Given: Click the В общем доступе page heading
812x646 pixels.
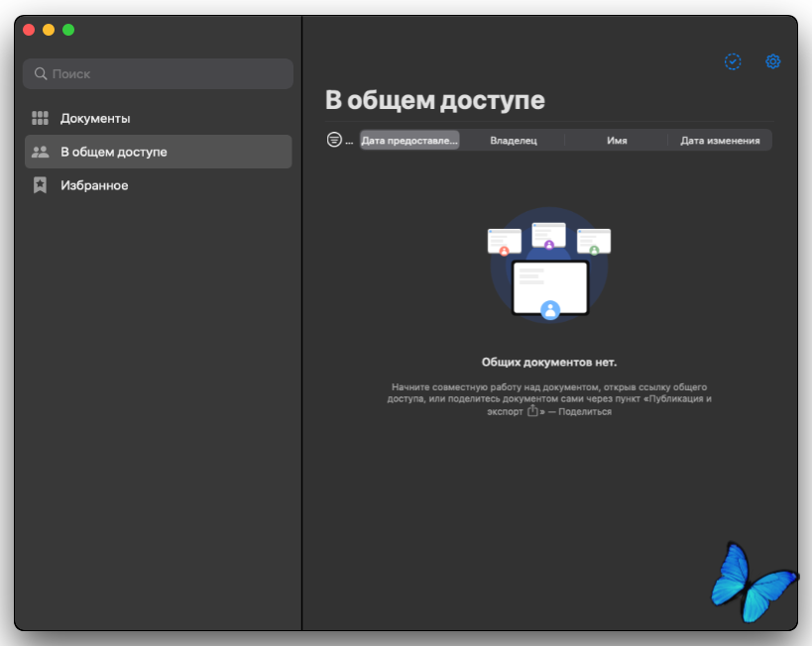Looking at the screenshot, I should 435,100.
